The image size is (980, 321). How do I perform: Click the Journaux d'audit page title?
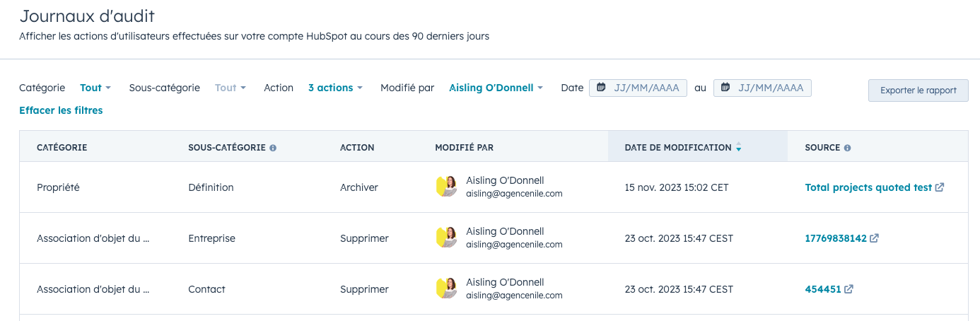tap(87, 16)
